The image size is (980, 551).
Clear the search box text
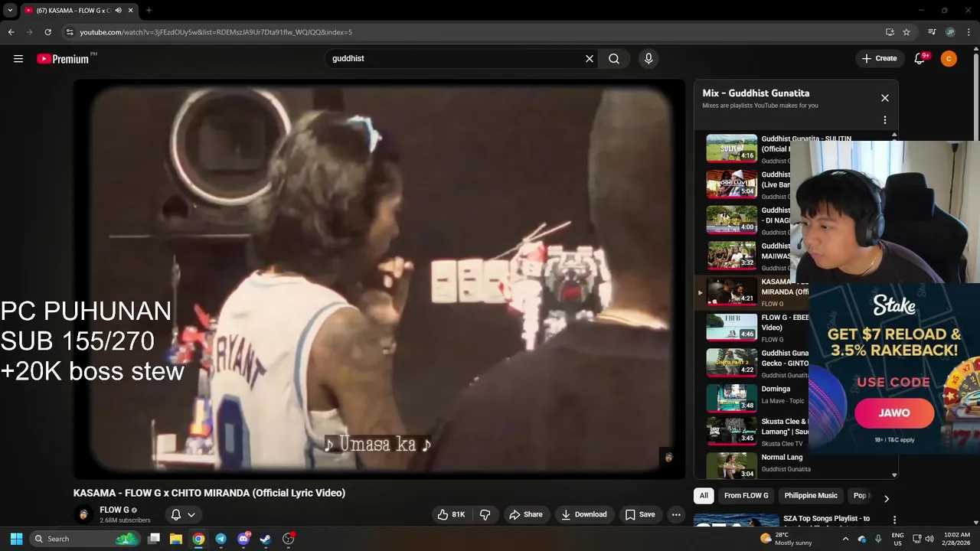click(x=590, y=59)
